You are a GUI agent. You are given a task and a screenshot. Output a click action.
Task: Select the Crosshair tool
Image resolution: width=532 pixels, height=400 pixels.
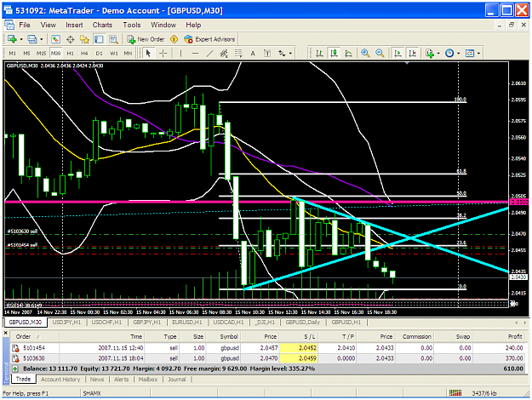click(163, 54)
